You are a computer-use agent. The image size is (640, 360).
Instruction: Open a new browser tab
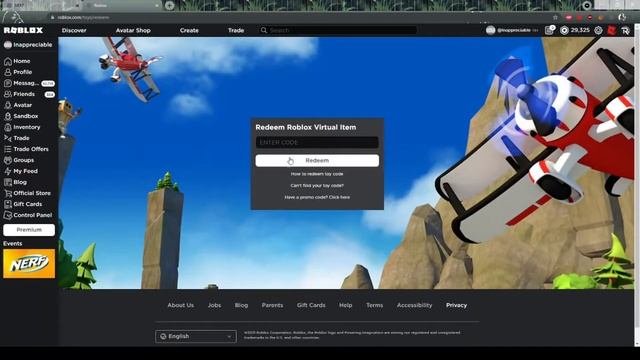point(169,5)
